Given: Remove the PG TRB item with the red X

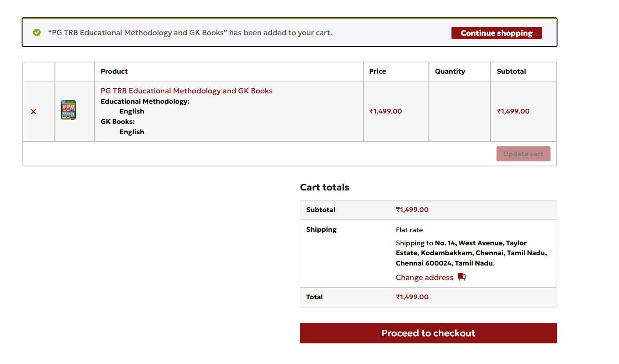Looking at the screenshot, I should click(33, 112).
